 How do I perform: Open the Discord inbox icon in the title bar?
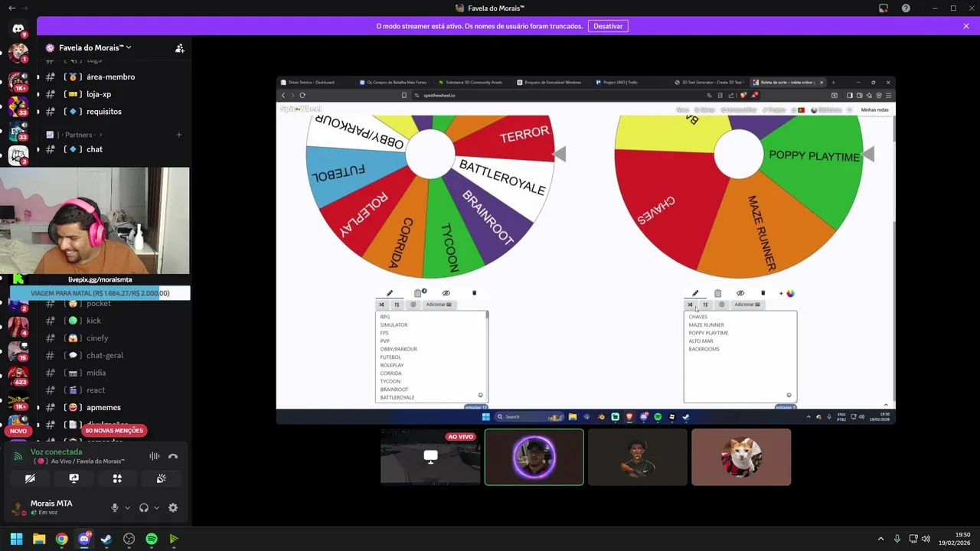(884, 8)
